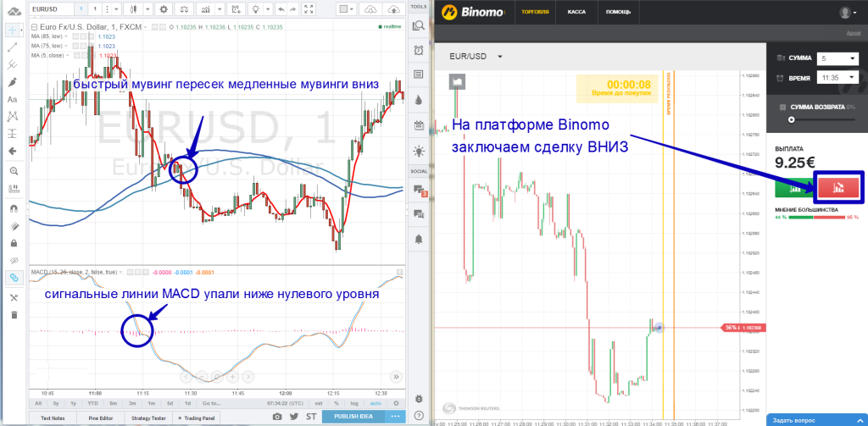Open the Trading Panel tab
The height and width of the screenshot is (426, 868).
[196, 418]
